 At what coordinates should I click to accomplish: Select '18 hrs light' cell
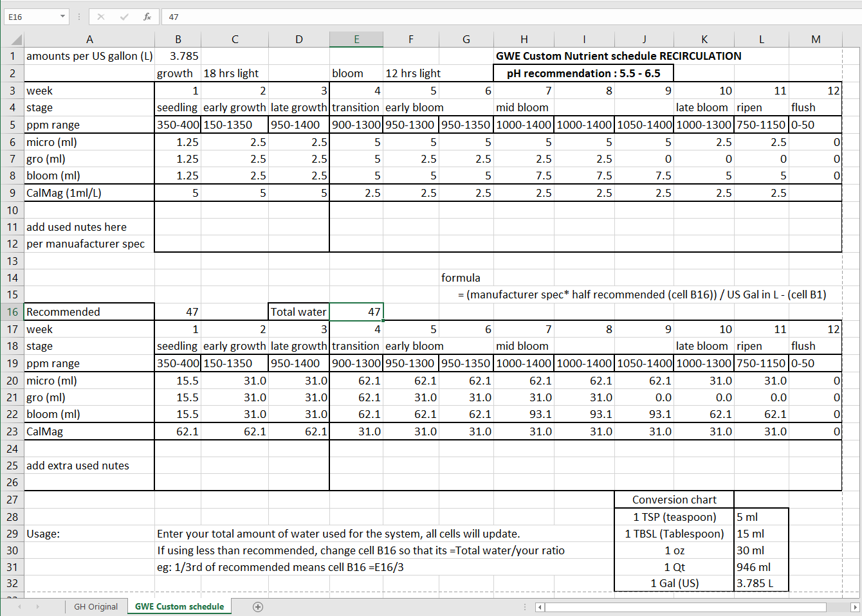pos(235,73)
